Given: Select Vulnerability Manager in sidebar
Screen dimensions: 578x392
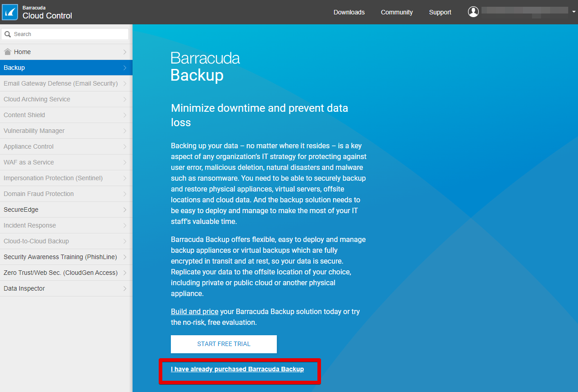Looking at the screenshot, I should coord(66,131).
